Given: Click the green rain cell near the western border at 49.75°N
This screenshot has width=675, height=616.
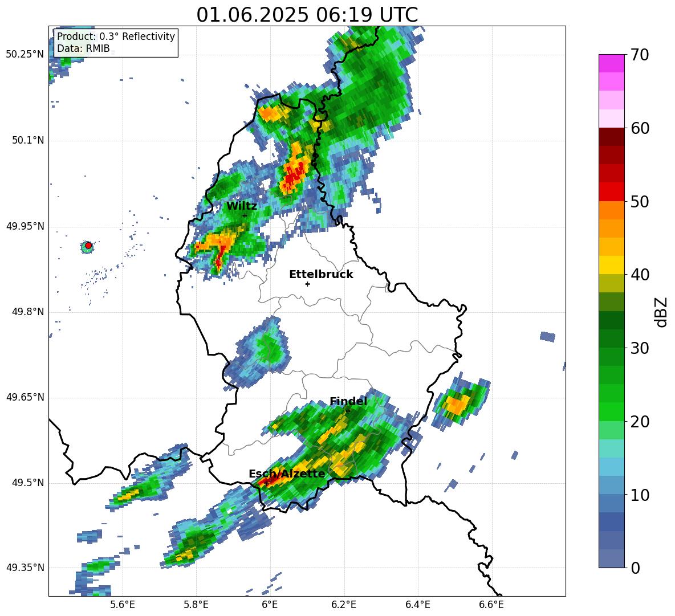Looking at the screenshot, I should [x=269, y=345].
